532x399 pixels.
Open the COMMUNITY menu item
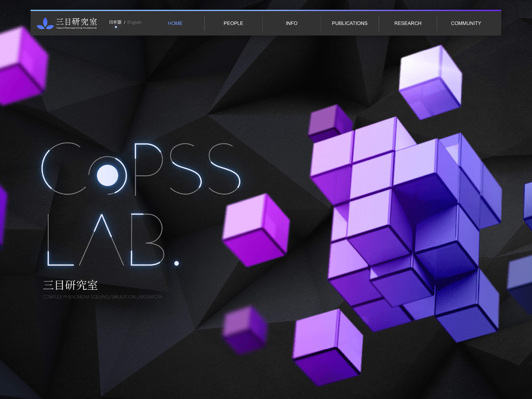pos(466,23)
